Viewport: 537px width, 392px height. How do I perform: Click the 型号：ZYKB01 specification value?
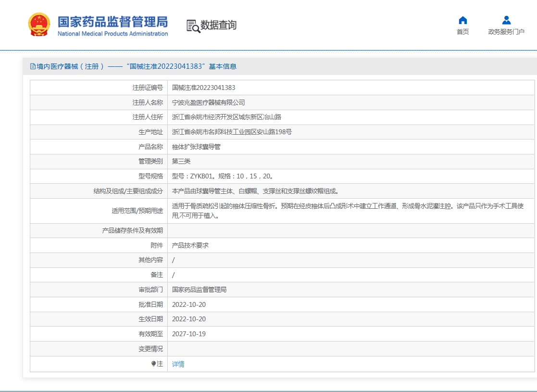(x=222, y=176)
